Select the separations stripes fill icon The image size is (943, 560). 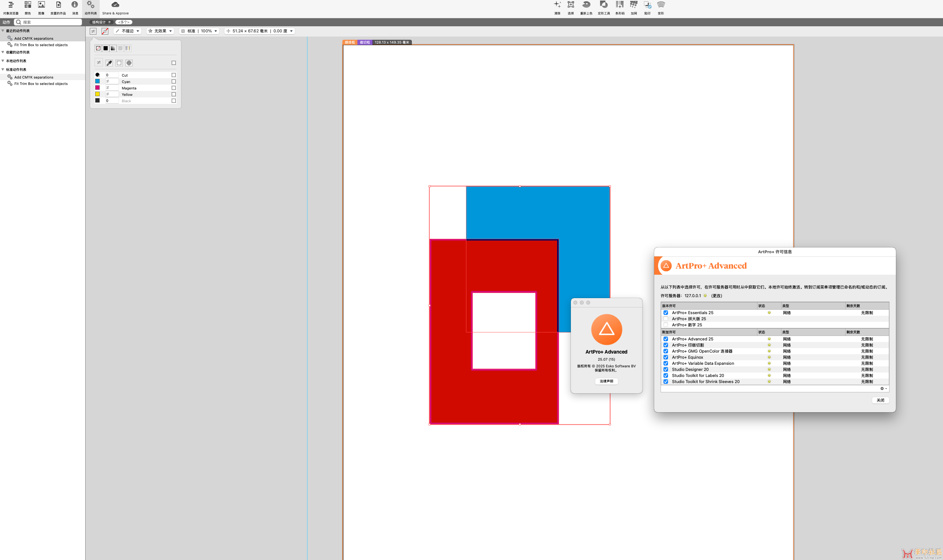tap(128, 48)
